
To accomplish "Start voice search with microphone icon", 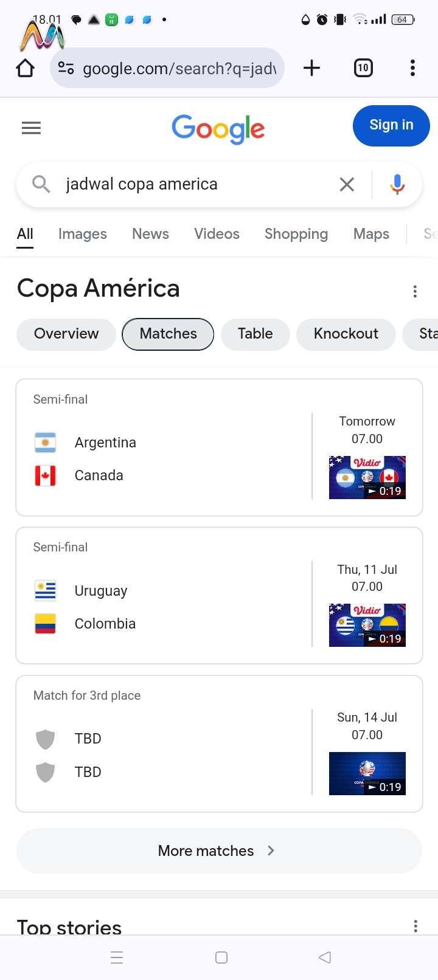I will pyautogui.click(x=397, y=184).
